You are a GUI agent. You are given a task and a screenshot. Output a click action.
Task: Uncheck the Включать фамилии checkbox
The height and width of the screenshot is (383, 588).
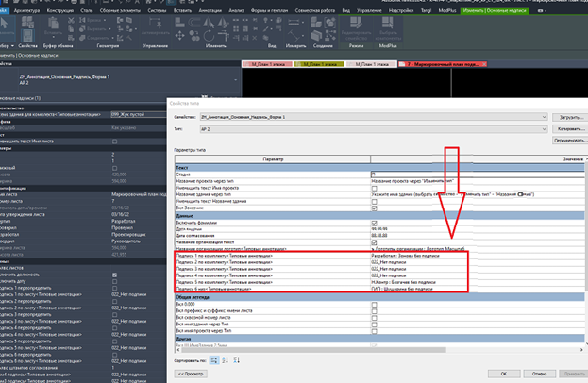374,223
